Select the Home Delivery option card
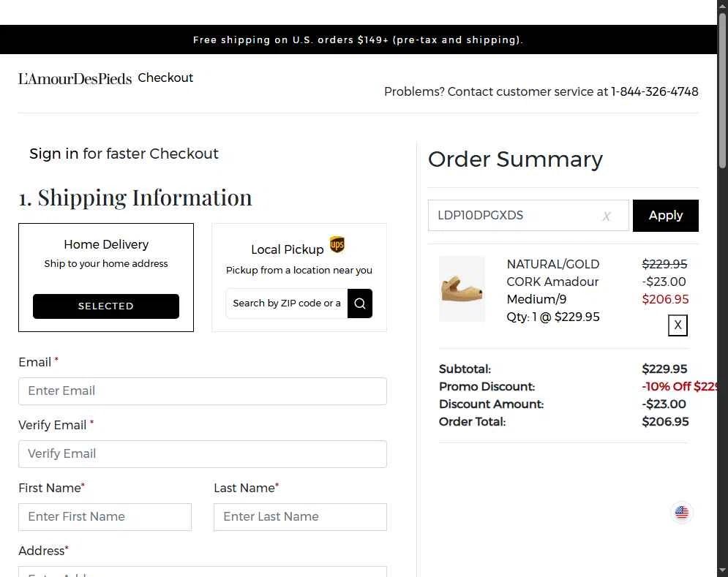This screenshot has width=728, height=577. 106,278
